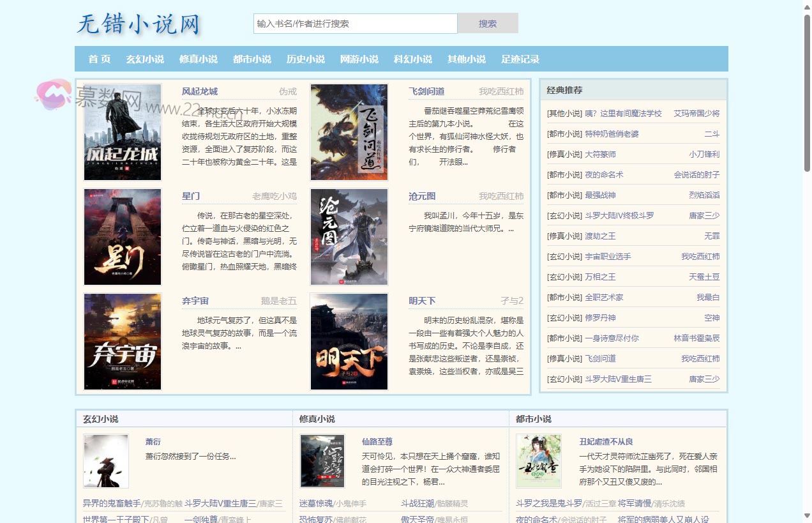Click the 星门 book cover image
812x523 pixels.
pos(123,236)
